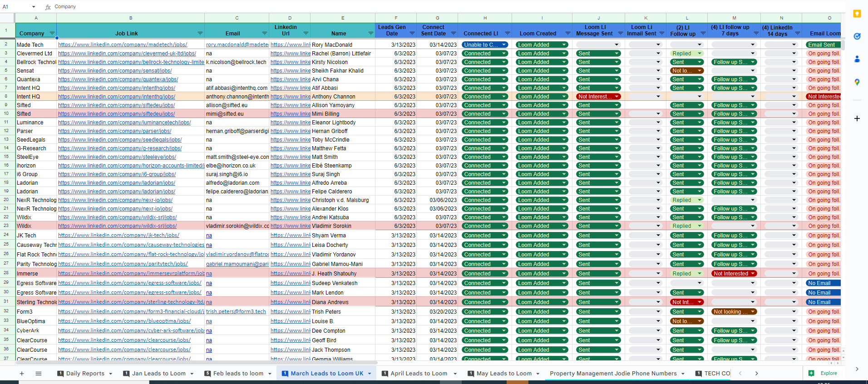
Task: Open the Connected LI filter icon
Action: point(508,34)
